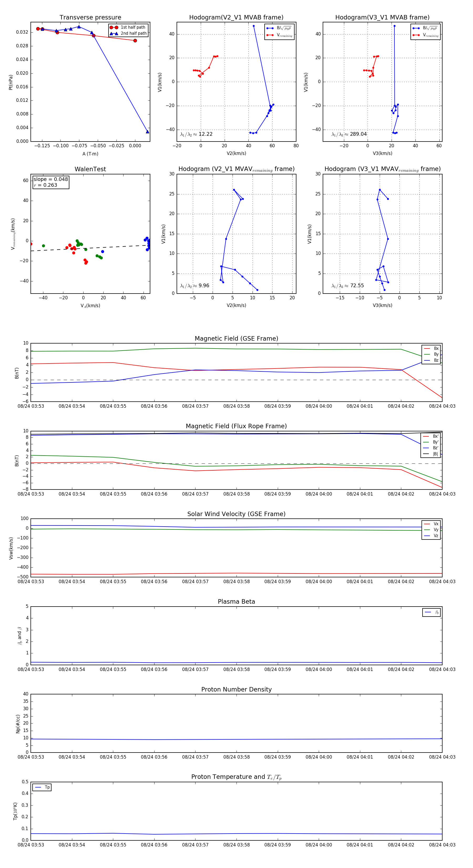Click 'V3(km/s)' label under V3_V1 MVAB hodogram

coord(382,154)
